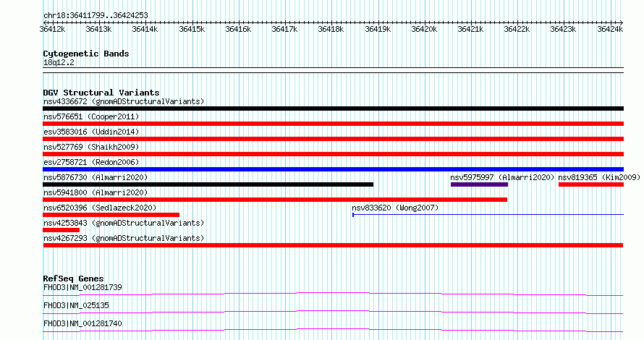The height and width of the screenshot is (340, 644).
Task: Click the 18q12.2 cytogenetic band line
Action: (x=333, y=70)
